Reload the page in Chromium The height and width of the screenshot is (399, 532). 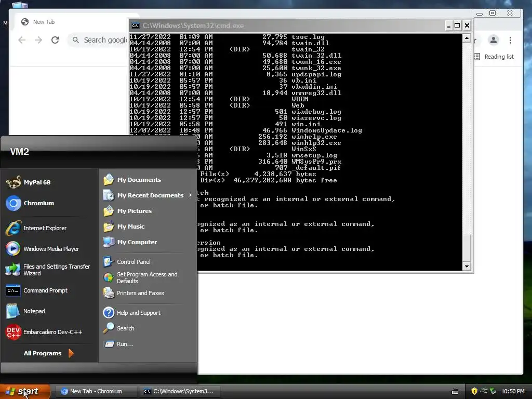point(55,40)
